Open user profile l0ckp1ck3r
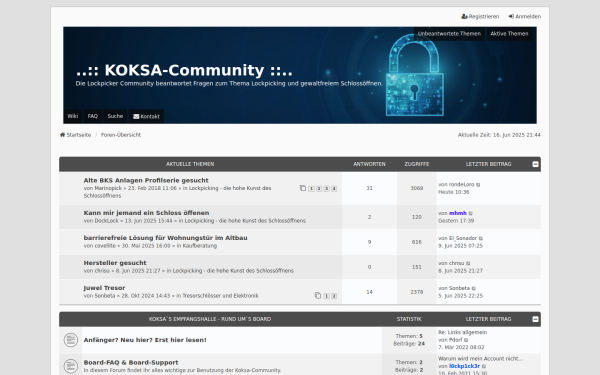 [464, 366]
